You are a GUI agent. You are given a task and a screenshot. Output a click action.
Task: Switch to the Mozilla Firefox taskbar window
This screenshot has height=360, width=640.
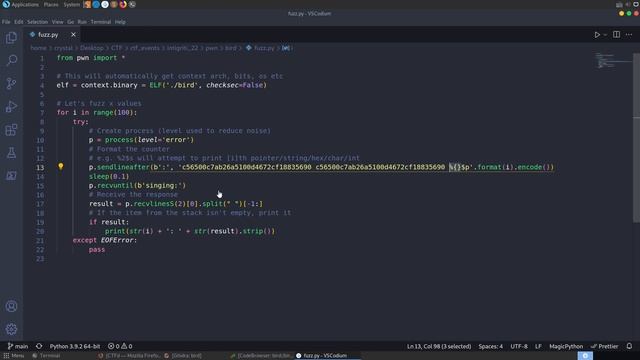click(129, 356)
